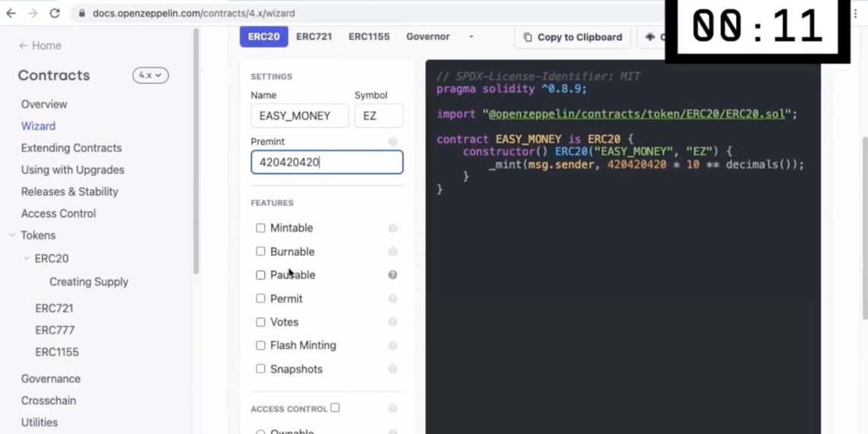Copy the contract code to clipboard

573,37
